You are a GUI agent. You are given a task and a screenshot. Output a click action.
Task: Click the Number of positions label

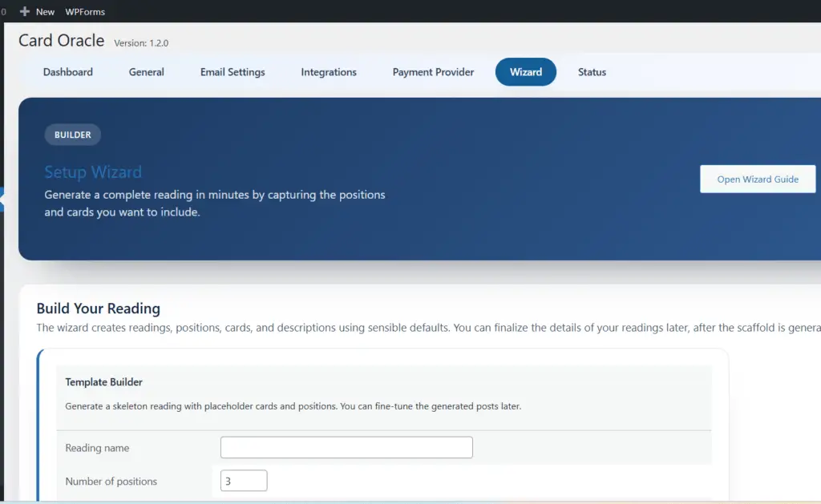[x=111, y=482]
